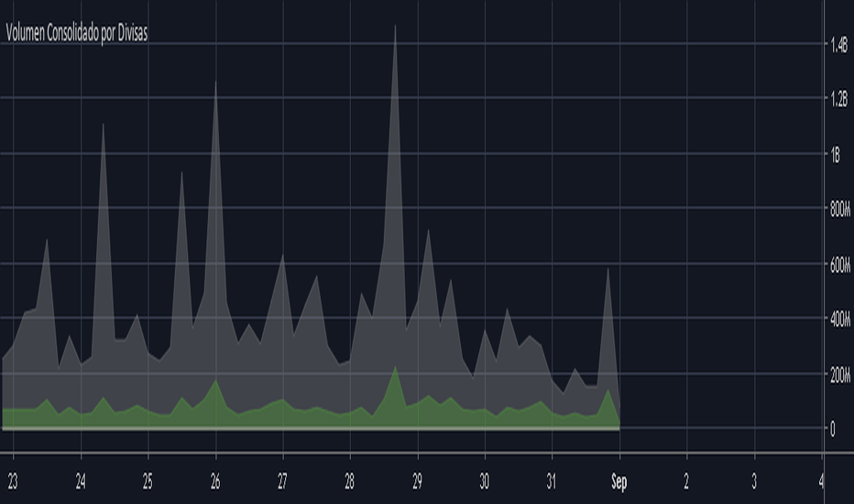Click the tallest green area peak near 29
854x504 pixels.
396,367
